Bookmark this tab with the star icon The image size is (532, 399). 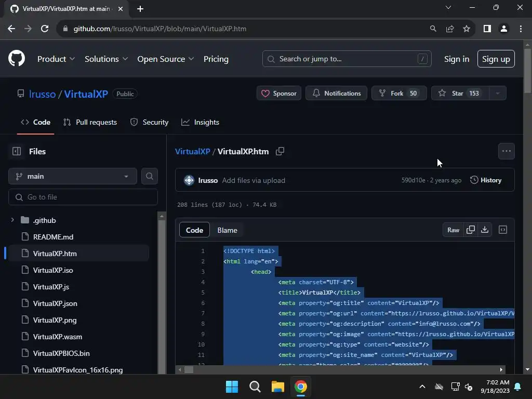pyautogui.click(x=467, y=29)
